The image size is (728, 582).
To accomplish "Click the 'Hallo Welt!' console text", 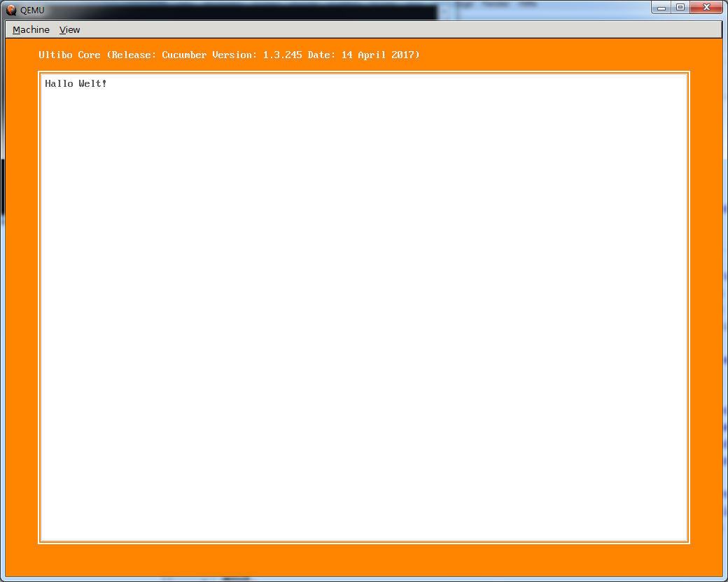I will pos(76,83).
